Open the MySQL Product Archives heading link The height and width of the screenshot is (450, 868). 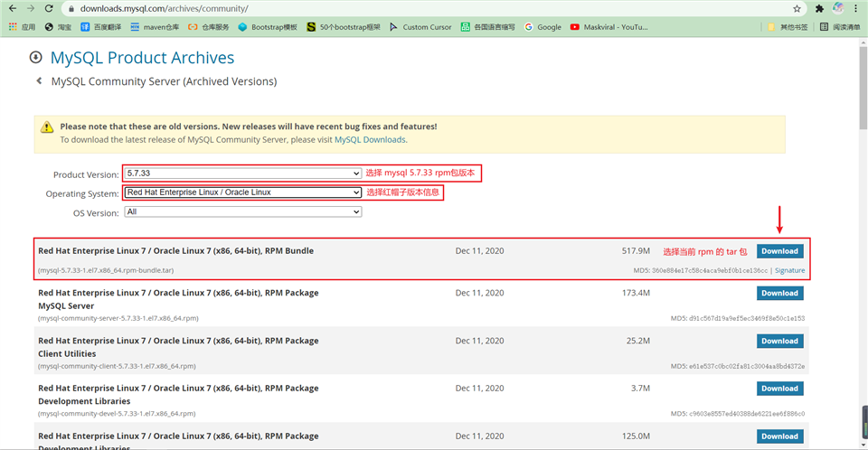(142, 58)
